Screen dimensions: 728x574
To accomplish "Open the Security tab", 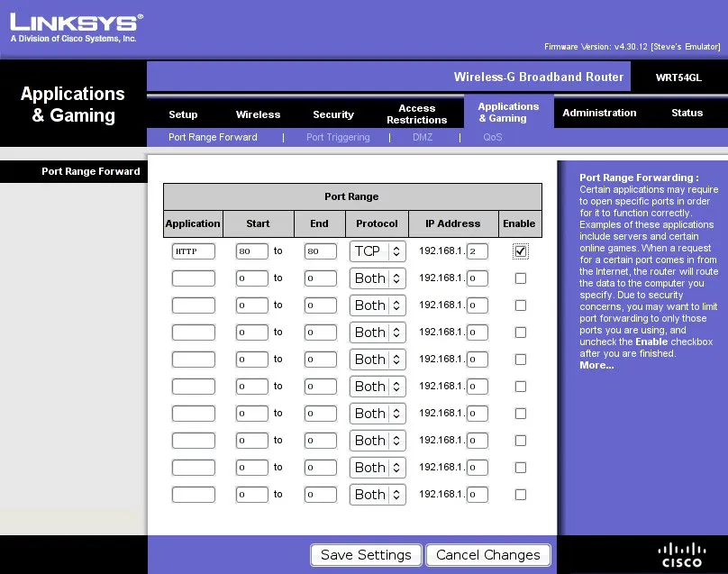I will (333, 114).
